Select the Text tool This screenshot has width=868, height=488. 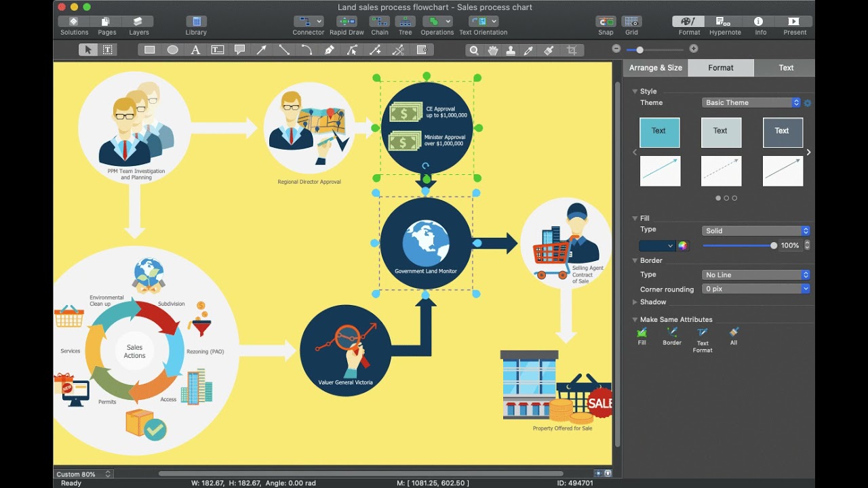coord(195,49)
